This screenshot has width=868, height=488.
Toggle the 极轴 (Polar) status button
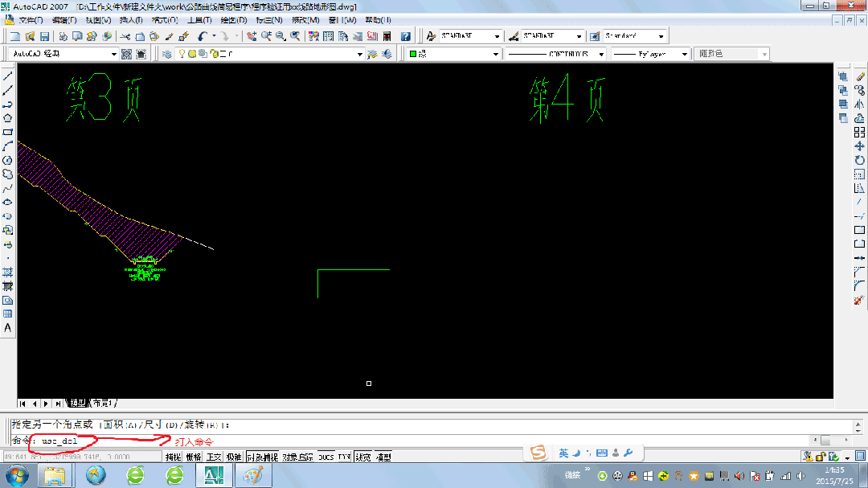point(234,457)
